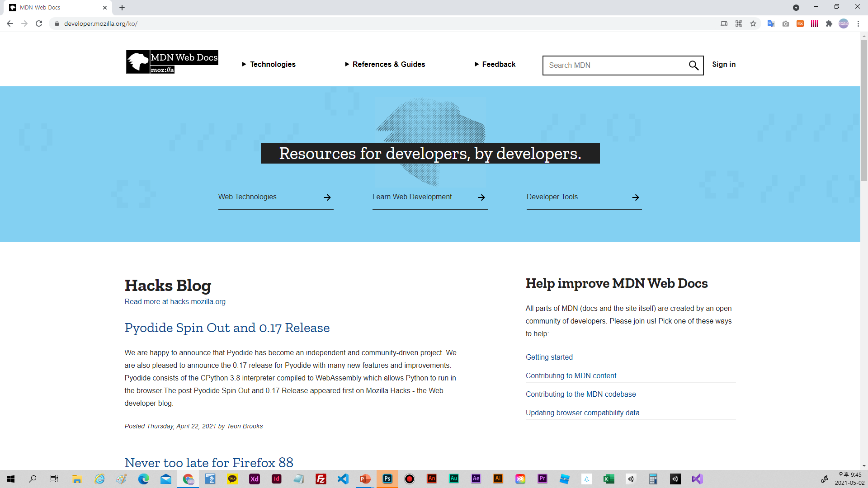Click the search magnifier icon
868x488 pixels.
click(x=693, y=66)
